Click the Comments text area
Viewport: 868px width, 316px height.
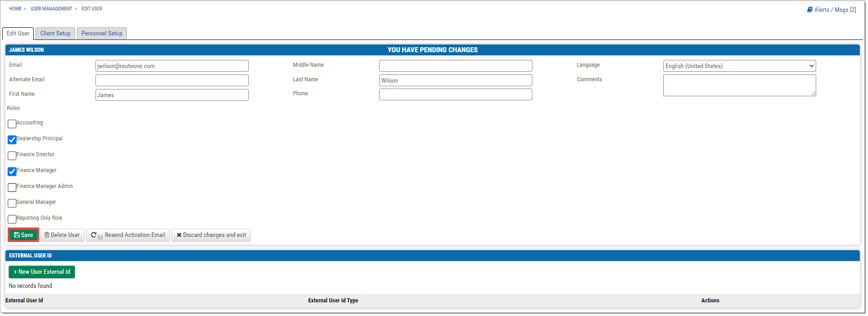[x=739, y=85]
